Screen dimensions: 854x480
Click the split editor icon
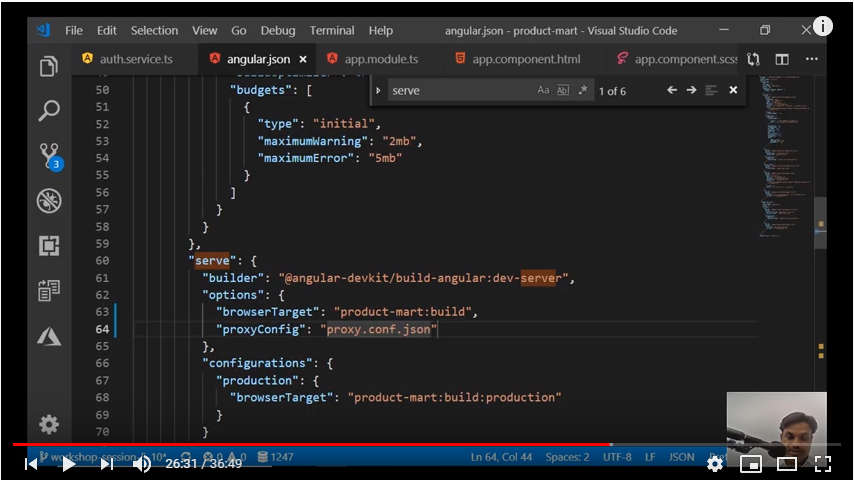[x=782, y=59]
